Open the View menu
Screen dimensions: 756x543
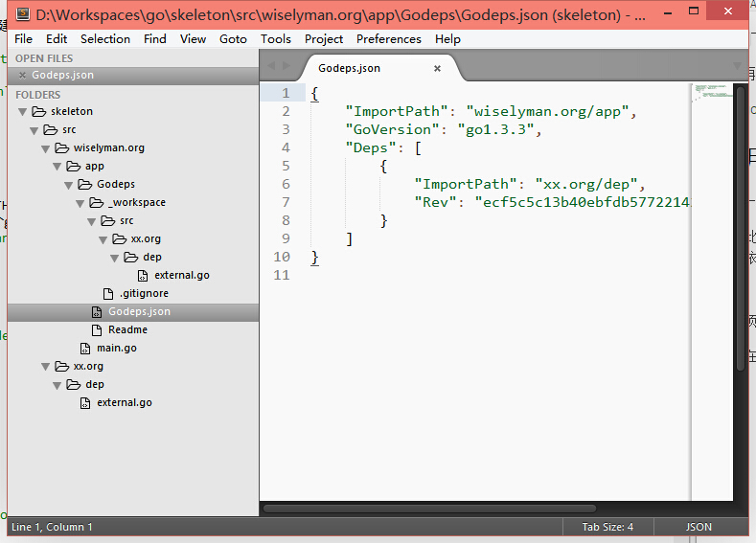(x=193, y=39)
